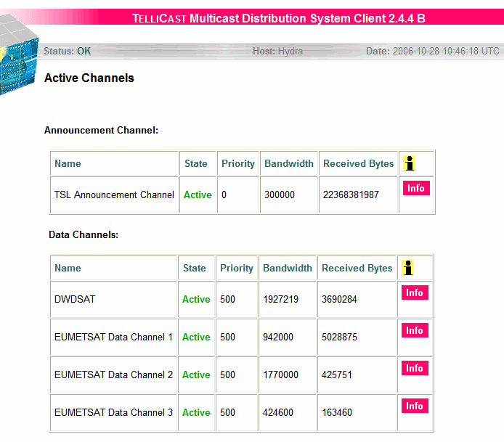Click the info icon in Announcement Channel header
Screen dimensions: 504x442
tap(410, 163)
